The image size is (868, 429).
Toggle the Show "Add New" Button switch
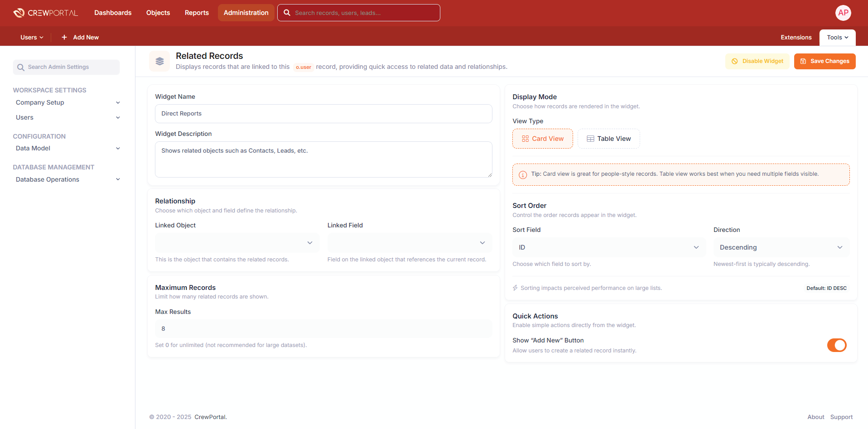point(836,345)
